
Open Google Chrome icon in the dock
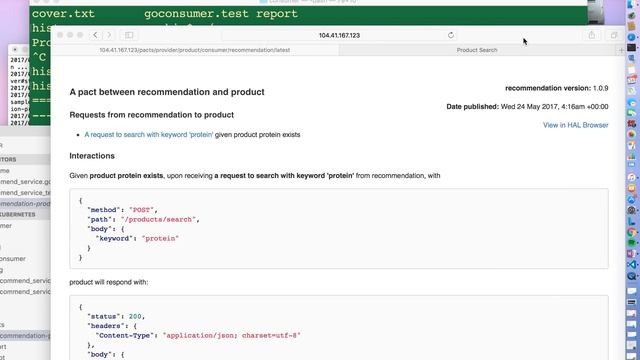click(631, 232)
